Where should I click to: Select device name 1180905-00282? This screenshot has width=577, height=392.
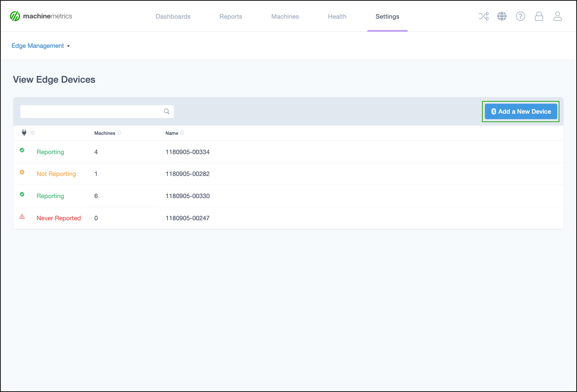point(188,174)
